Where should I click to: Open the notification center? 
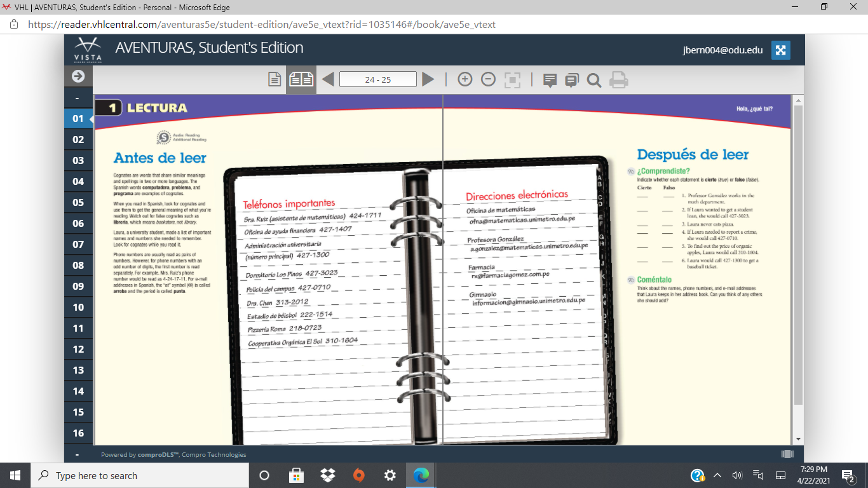tap(848, 475)
